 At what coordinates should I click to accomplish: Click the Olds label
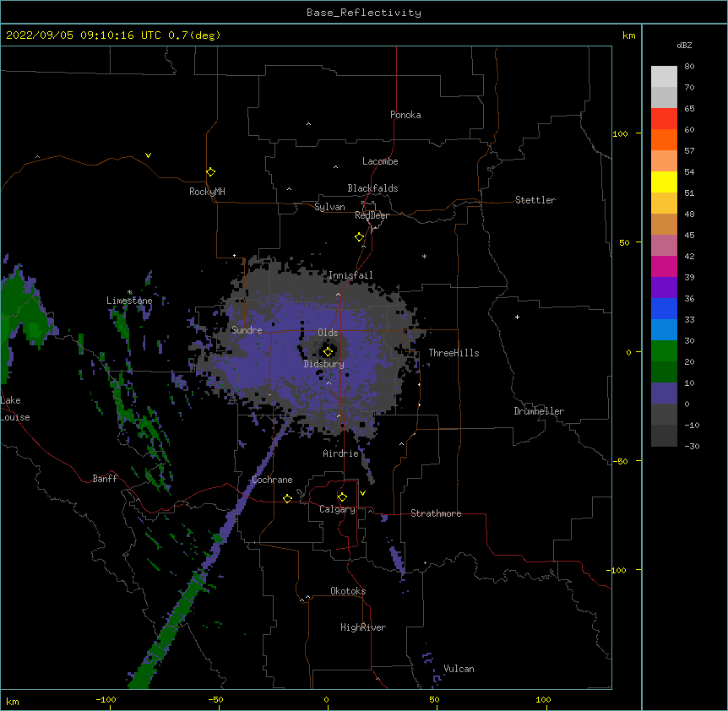tap(328, 333)
